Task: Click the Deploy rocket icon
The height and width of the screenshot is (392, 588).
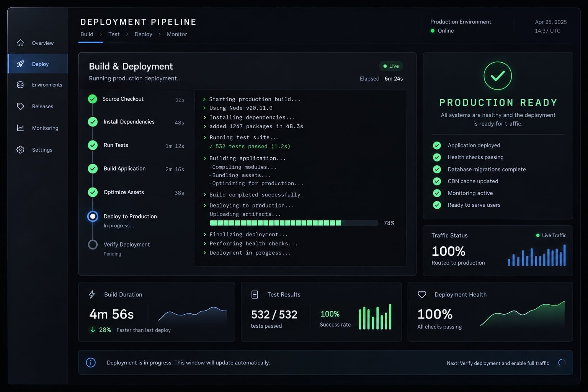Action: (20, 64)
